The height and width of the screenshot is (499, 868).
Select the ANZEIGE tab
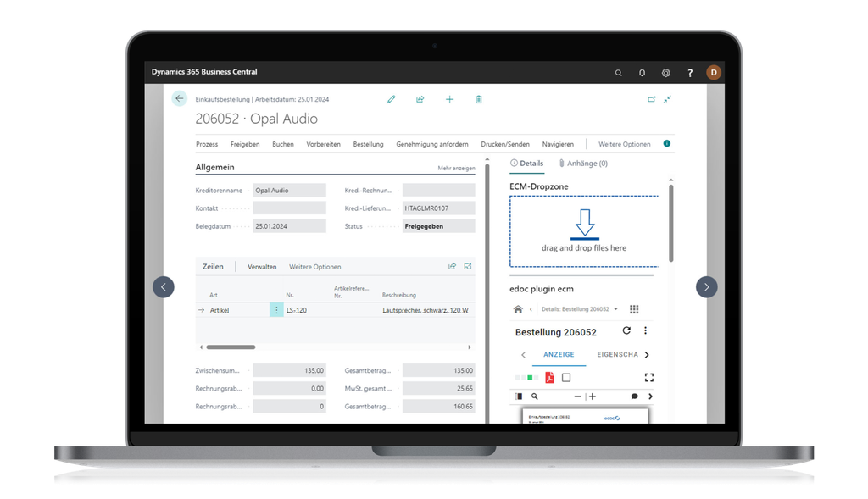click(x=559, y=355)
